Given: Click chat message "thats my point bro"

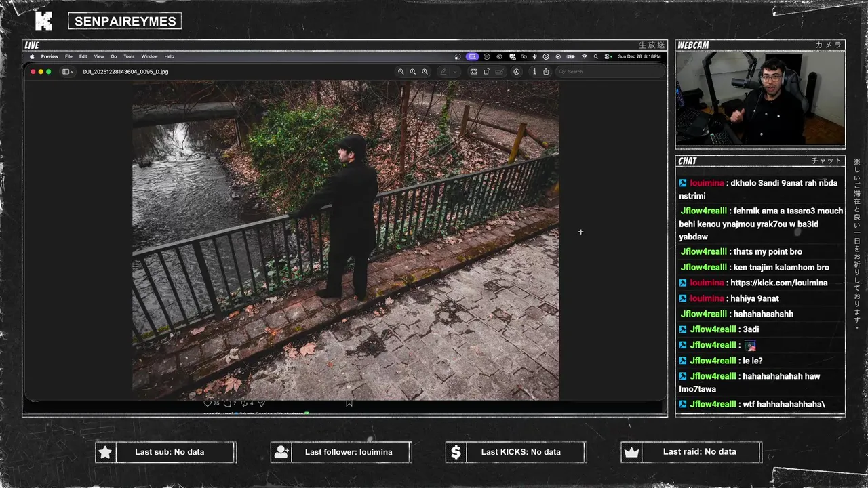Looking at the screenshot, I should tap(768, 251).
